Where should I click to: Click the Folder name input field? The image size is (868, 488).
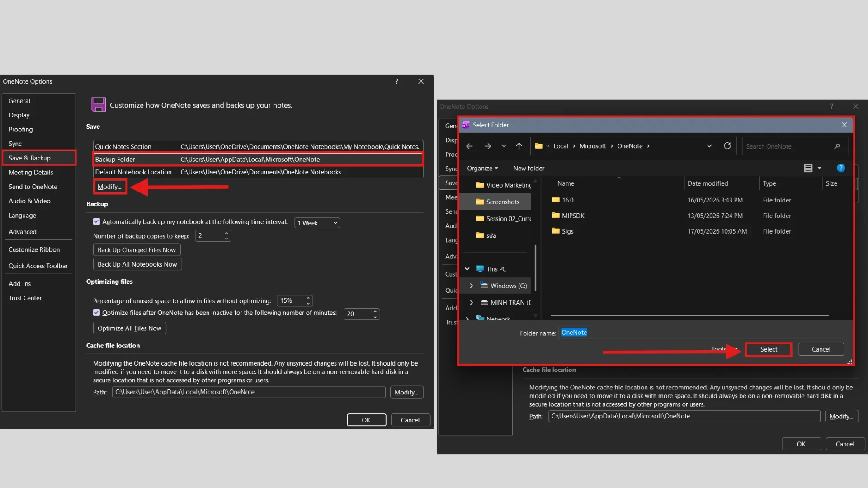tap(701, 333)
